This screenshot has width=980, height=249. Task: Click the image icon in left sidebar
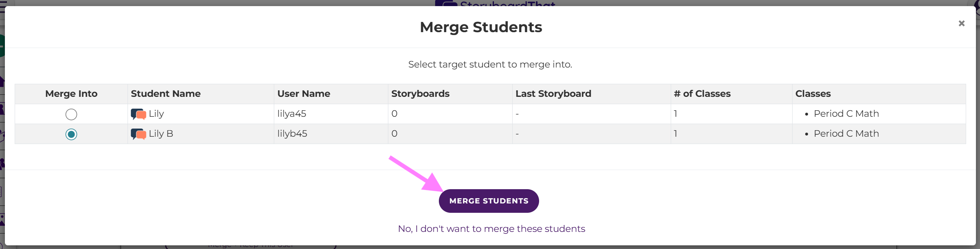[2, 220]
